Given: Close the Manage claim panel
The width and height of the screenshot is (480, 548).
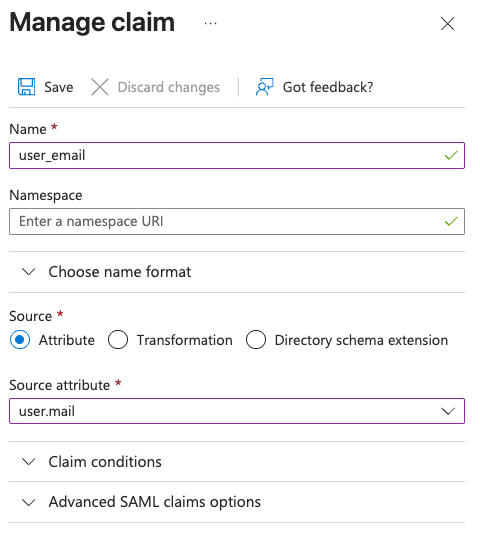Looking at the screenshot, I should pyautogui.click(x=447, y=24).
